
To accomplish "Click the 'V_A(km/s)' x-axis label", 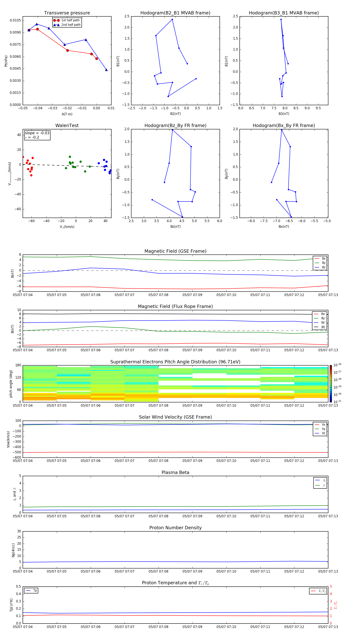I will point(67,227).
